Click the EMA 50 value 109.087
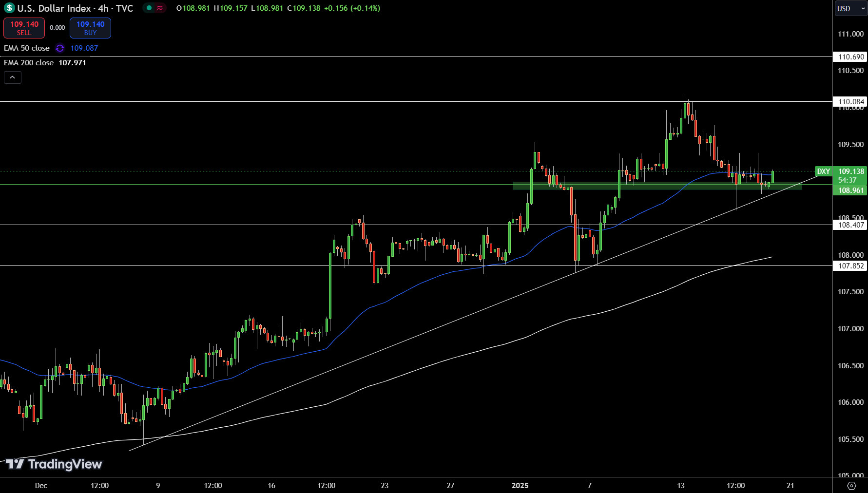The width and height of the screenshot is (868, 493). click(x=84, y=48)
